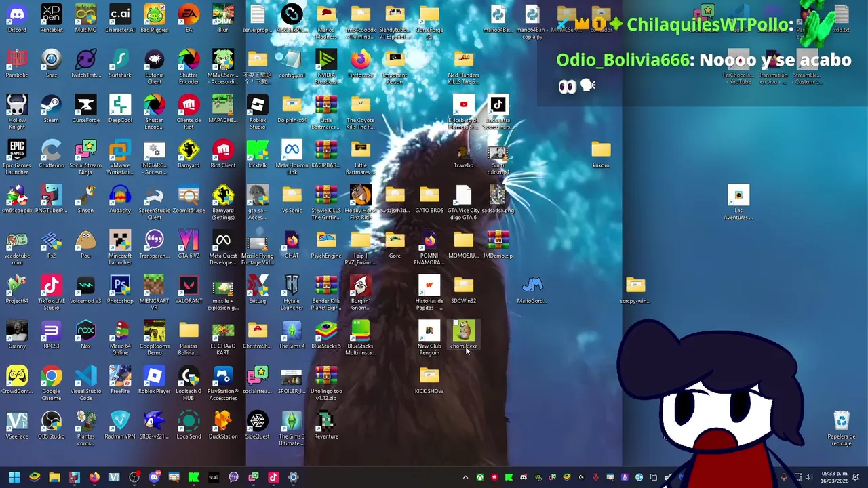
Task: Select the Minecraft Launcher desktop icon
Action: pyautogui.click(x=120, y=248)
